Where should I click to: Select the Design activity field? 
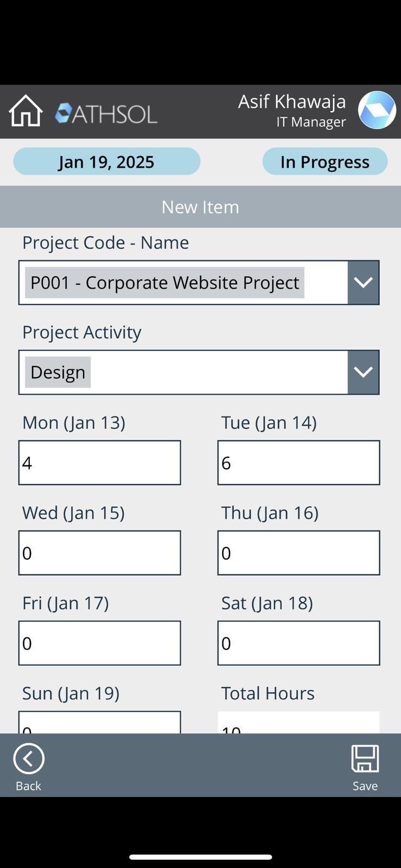pos(183,372)
